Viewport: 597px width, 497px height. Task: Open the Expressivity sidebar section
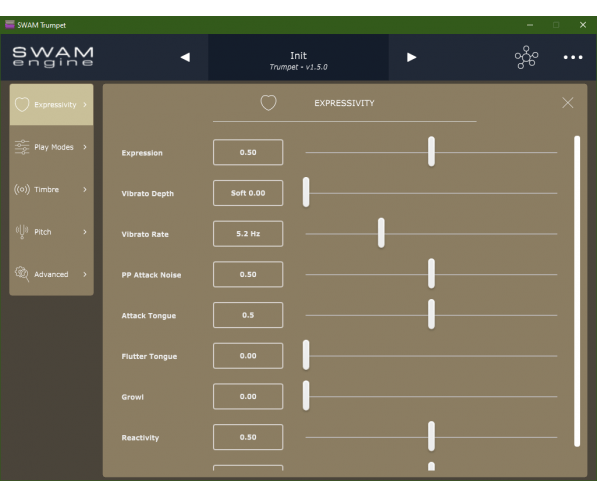pyautogui.click(x=51, y=104)
